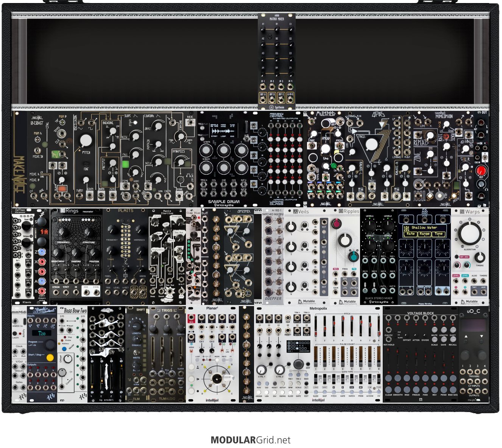
Task: Click the LENGTH knob on the Shift module
Action: [x=137, y=327]
